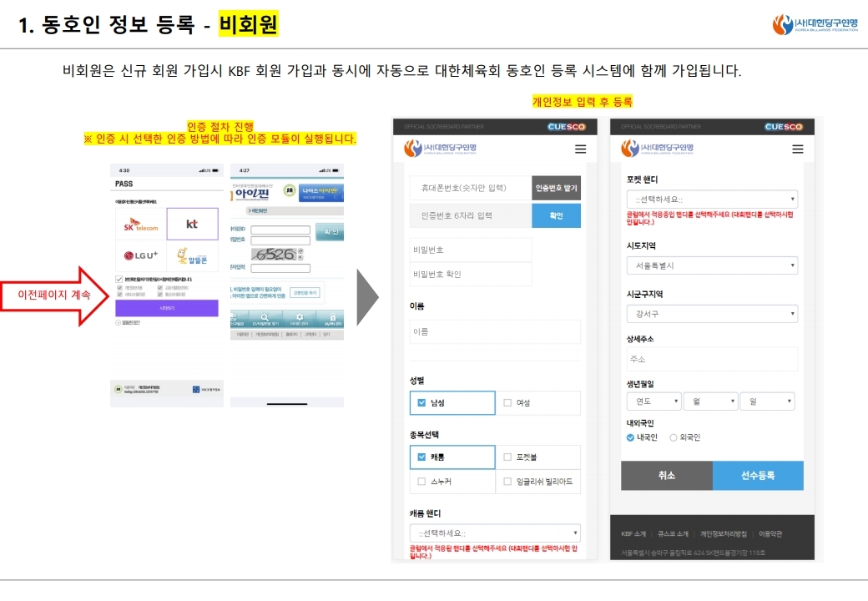
Task: Toggle the 남성 gender checkbox
Action: [421, 403]
